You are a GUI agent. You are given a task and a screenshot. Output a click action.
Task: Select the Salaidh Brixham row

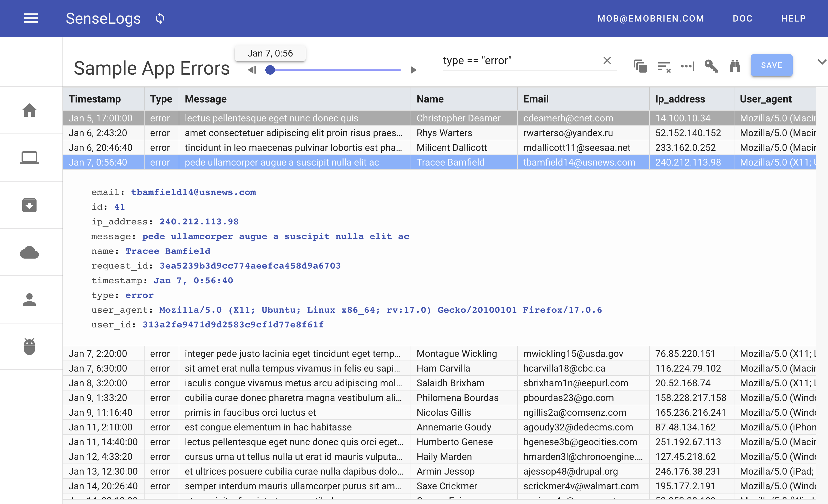pyautogui.click(x=439, y=383)
